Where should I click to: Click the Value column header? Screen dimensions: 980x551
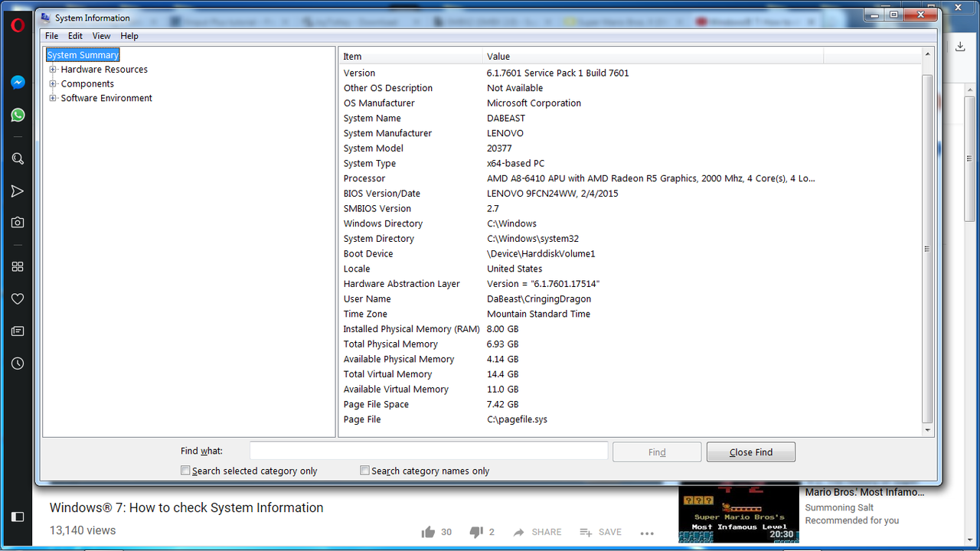[x=654, y=56]
